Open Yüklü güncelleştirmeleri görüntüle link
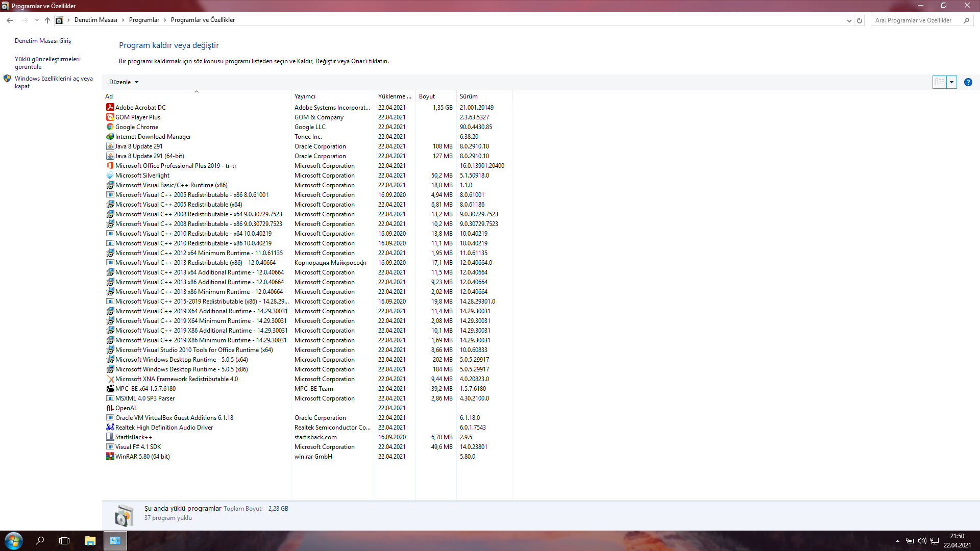The height and width of the screenshot is (551, 980). tap(47, 63)
